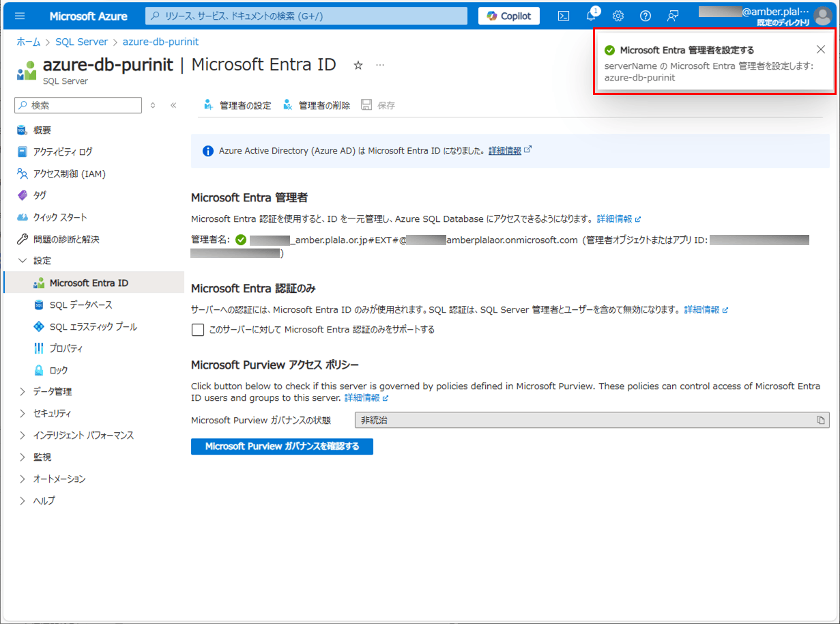Image resolution: width=840 pixels, height=624 pixels.
Task: Enable Microsoft Entra-only authentication checkbox
Action: [198, 330]
